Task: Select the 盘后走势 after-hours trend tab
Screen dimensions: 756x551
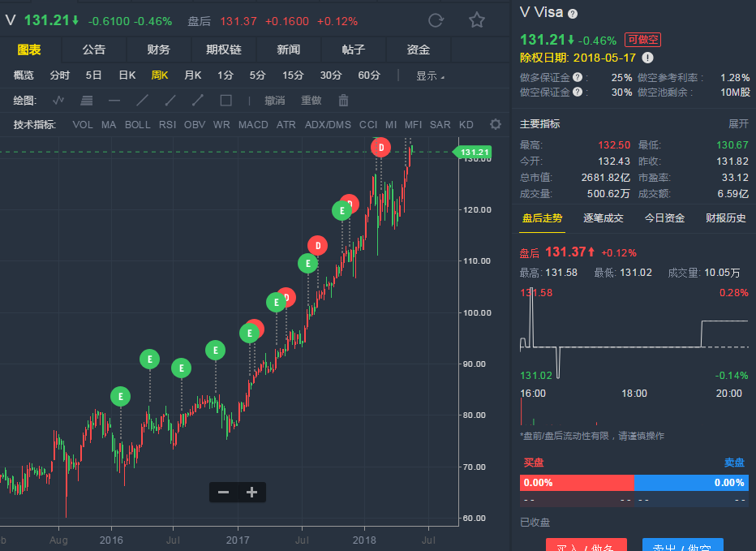Action: pyautogui.click(x=542, y=218)
